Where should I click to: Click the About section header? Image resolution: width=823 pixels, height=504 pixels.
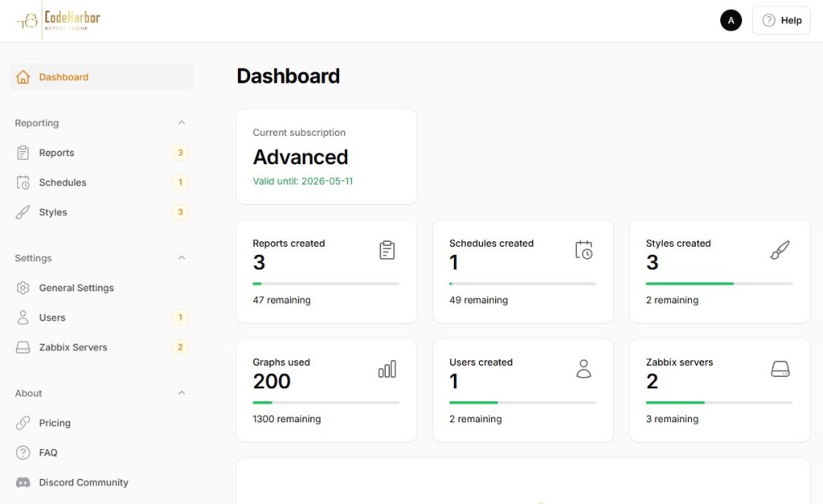28,393
